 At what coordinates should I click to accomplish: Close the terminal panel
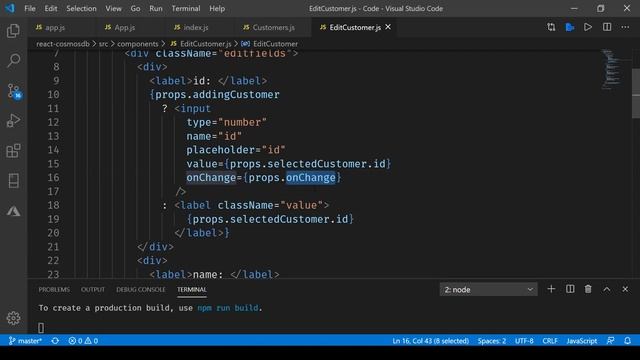click(625, 289)
